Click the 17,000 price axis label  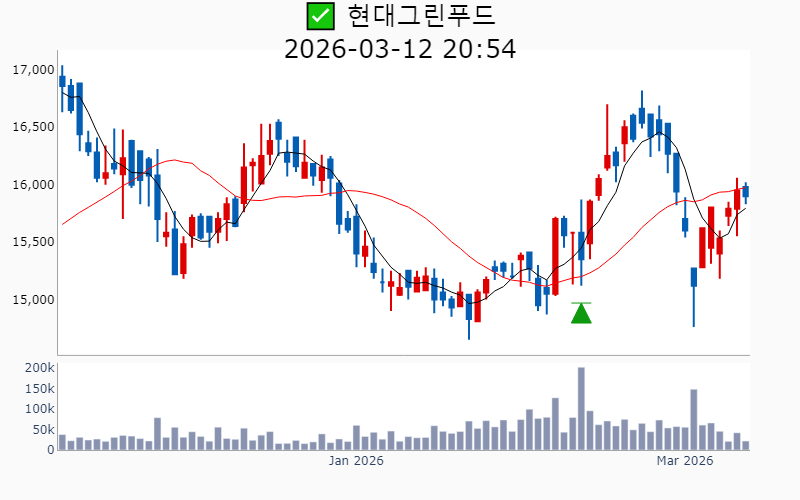point(32,70)
